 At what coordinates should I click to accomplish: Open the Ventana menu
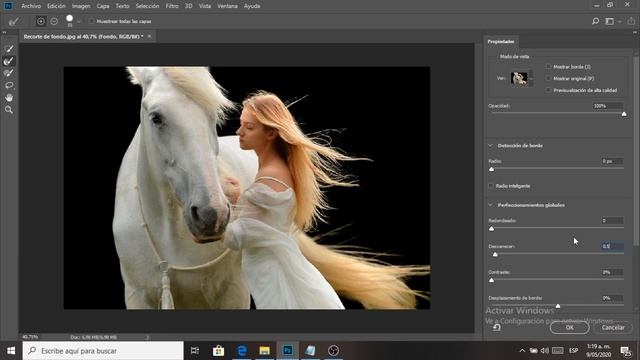click(x=227, y=6)
